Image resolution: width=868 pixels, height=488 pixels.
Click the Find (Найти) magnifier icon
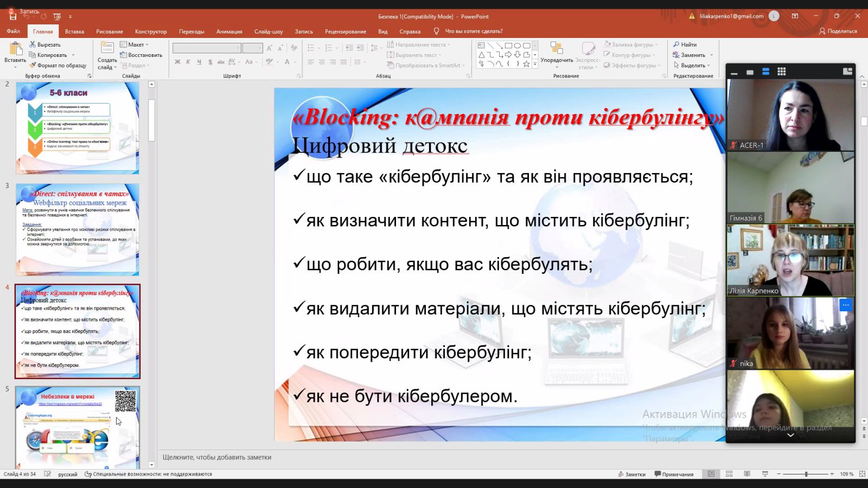pyautogui.click(x=676, y=44)
